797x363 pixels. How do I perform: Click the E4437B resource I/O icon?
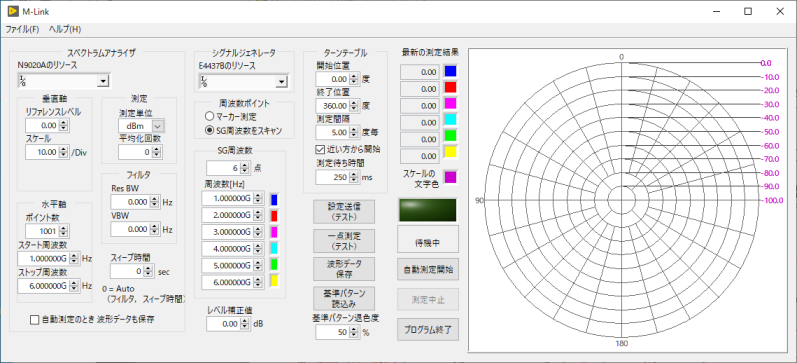[203, 81]
